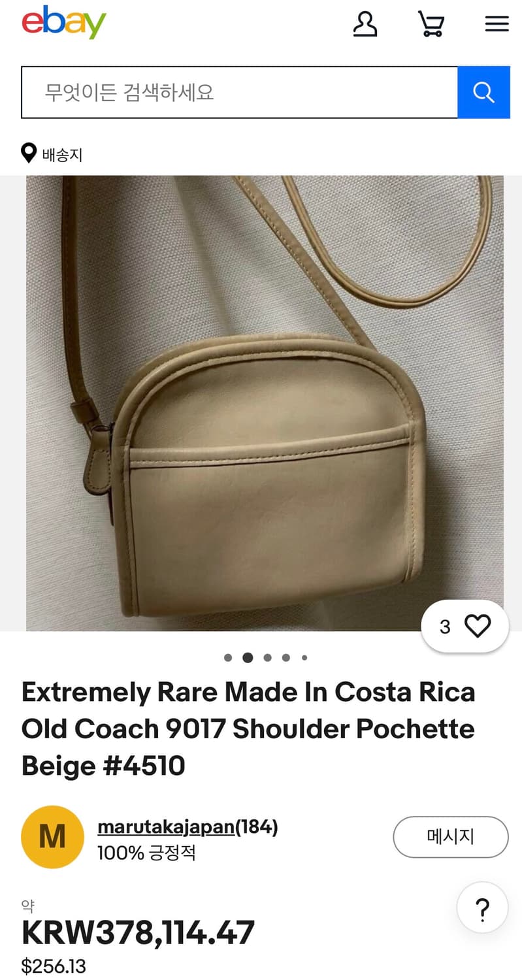Open the user account icon
The image size is (522, 980).
point(365,24)
